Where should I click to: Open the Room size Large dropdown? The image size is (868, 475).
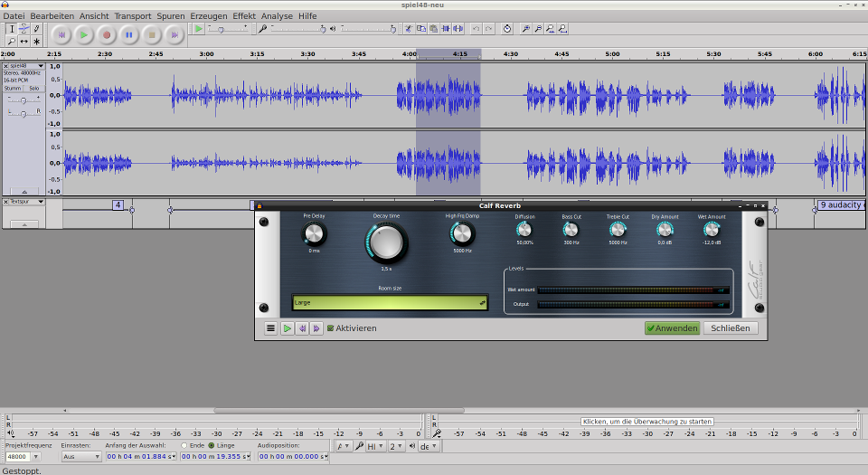click(390, 303)
